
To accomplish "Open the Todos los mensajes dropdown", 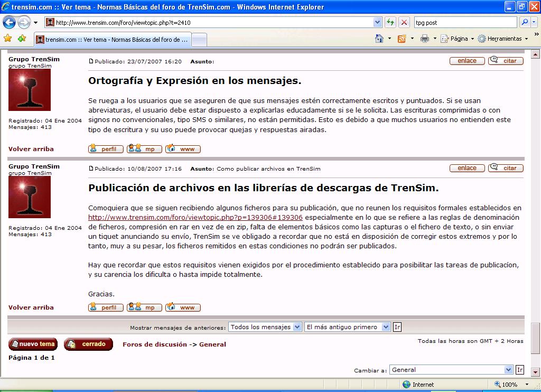I will (265, 326).
